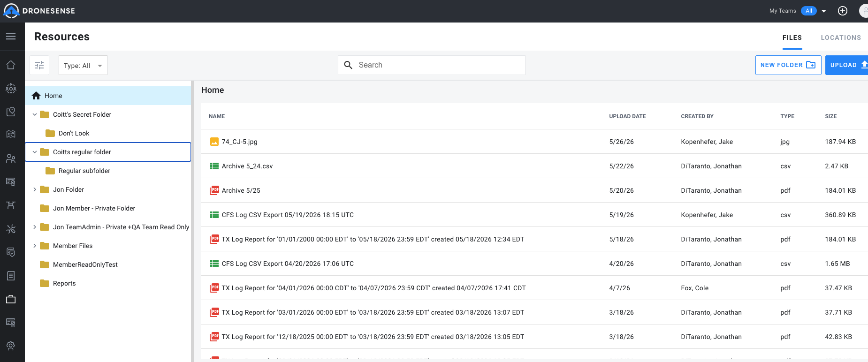This screenshot has height=362, width=868.
Task: Expand the Jon Folder chevron
Action: click(35, 189)
